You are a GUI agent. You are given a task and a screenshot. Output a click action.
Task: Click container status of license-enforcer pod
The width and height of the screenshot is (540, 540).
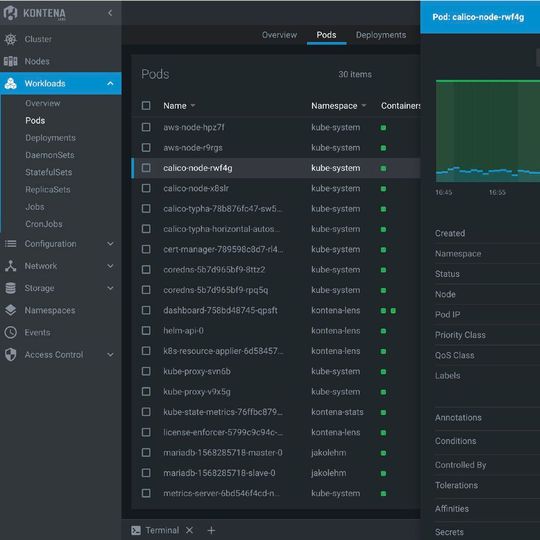[383, 433]
